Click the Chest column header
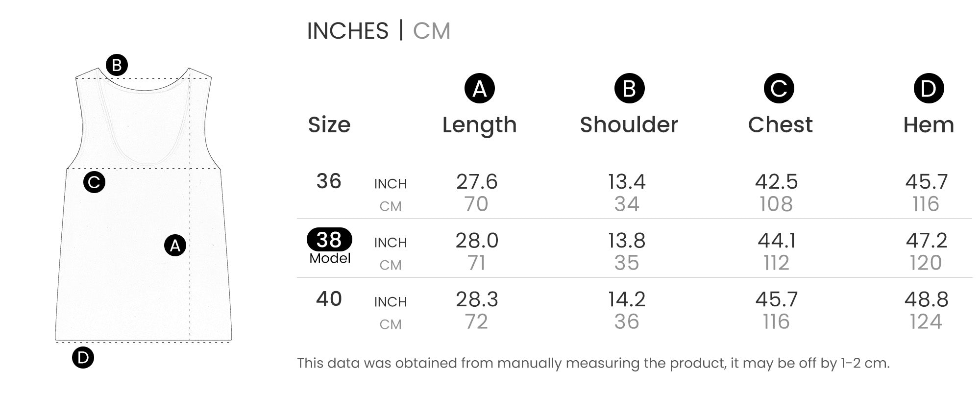Viewport: 980px width, 395px height. (780, 125)
